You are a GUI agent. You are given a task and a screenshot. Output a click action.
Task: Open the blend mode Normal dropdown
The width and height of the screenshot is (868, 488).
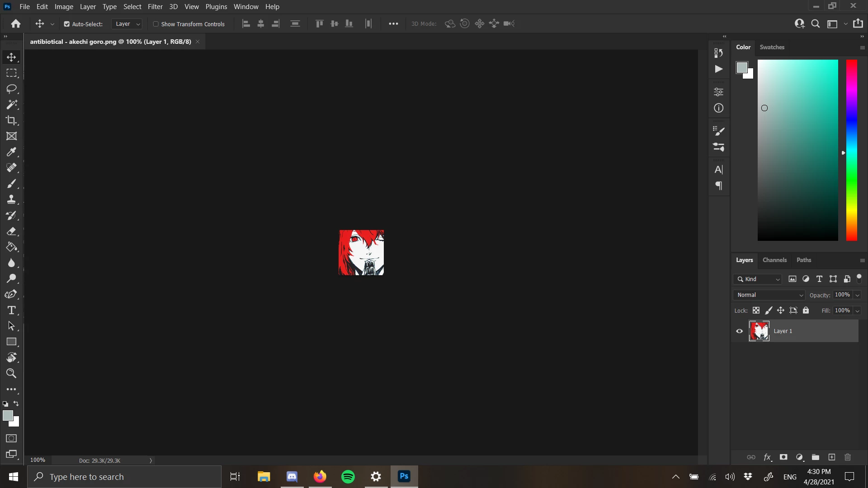[769, 295]
